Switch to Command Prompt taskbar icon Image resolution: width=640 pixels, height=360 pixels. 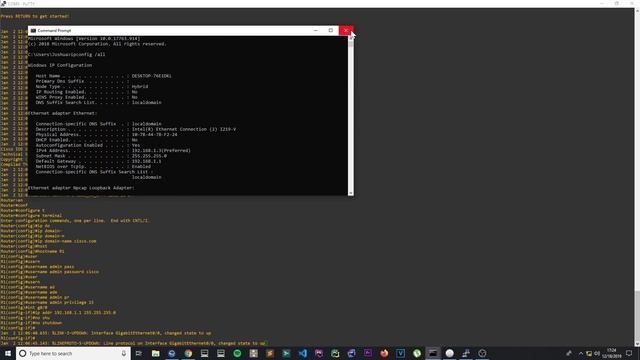pyautogui.click(x=433, y=353)
